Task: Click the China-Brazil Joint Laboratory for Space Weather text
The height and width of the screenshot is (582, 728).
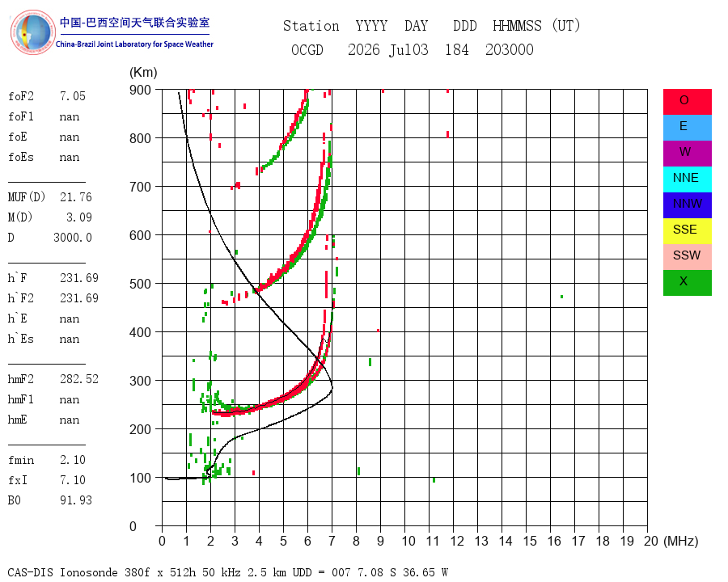Action: tap(134, 44)
